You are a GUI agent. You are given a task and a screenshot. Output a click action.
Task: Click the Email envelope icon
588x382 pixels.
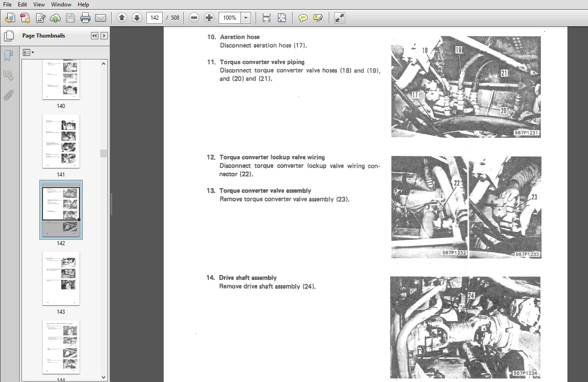pyautogui.click(x=101, y=18)
